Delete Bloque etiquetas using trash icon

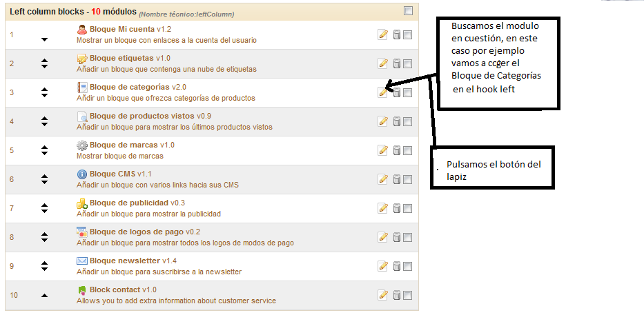point(396,63)
